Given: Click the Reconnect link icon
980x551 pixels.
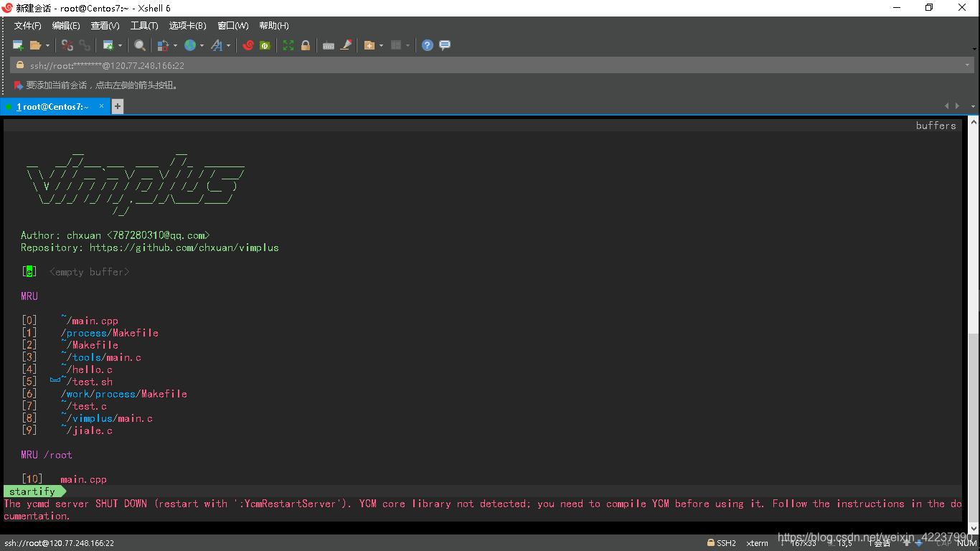Looking at the screenshot, I should 85,45.
